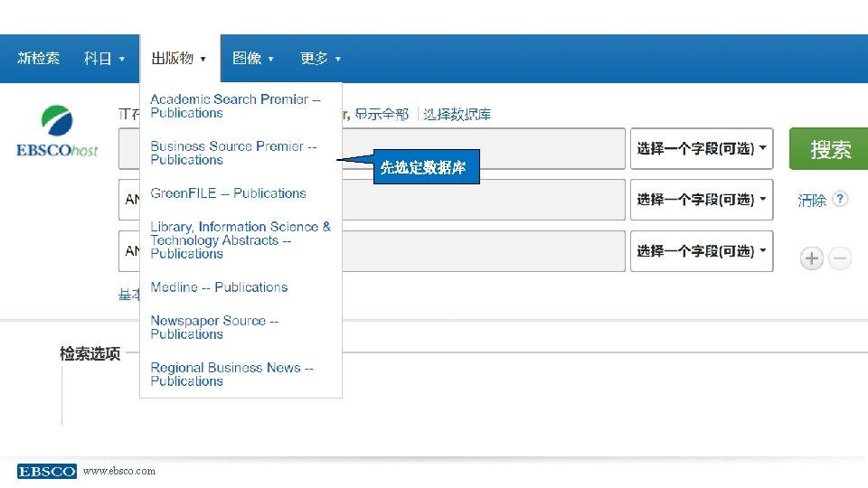868x488 pixels.
Task: Focus the second search text field
Action: pyautogui.click(x=483, y=200)
